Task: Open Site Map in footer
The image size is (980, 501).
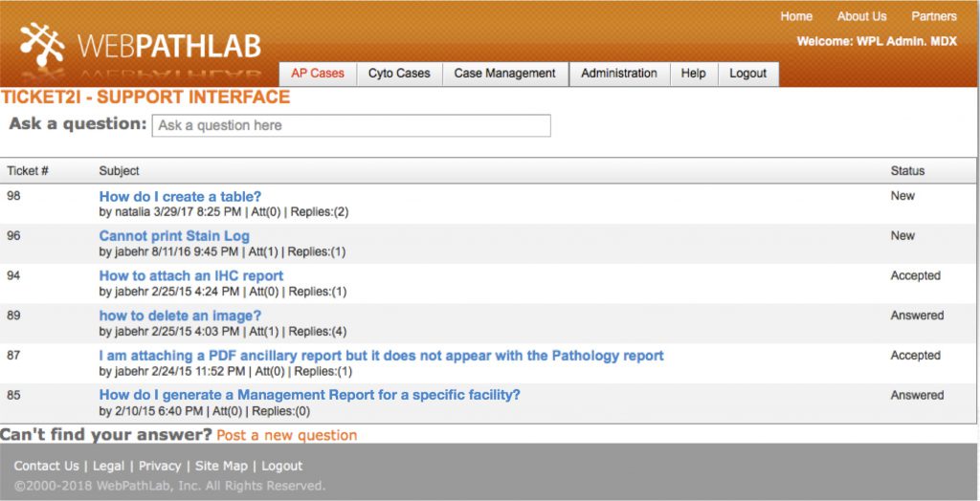Action: click(221, 466)
